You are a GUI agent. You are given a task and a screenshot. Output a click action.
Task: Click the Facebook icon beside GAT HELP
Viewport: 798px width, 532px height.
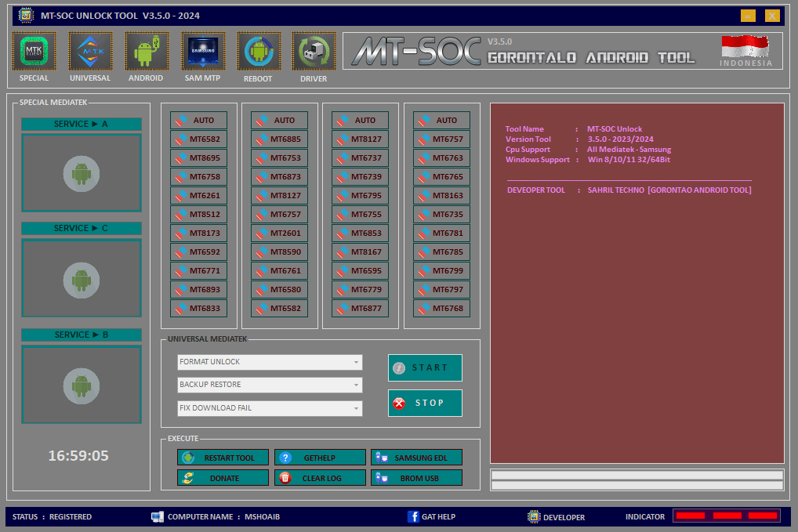pos(413,516)
